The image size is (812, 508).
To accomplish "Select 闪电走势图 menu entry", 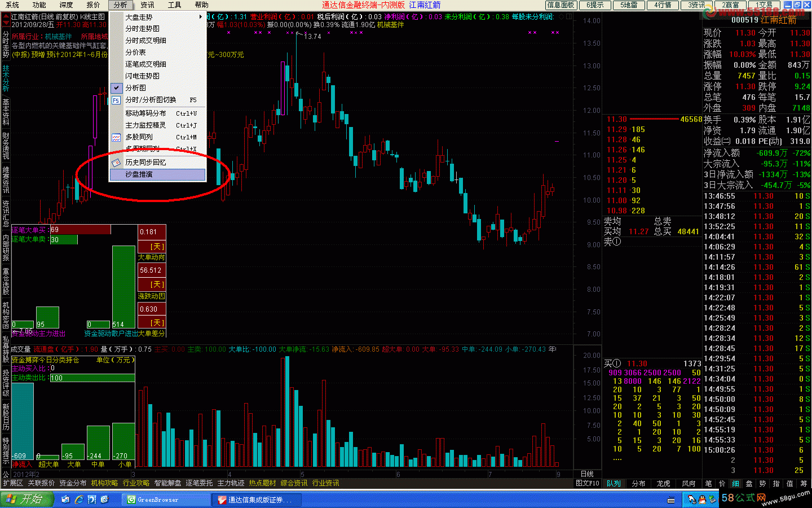I will point(158,76).
